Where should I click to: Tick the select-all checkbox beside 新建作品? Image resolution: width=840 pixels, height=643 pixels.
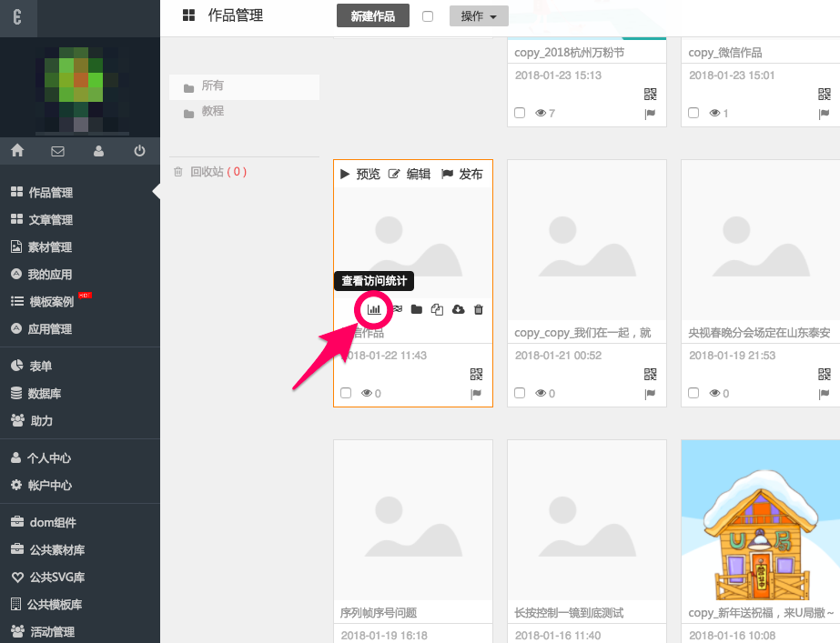428,16
